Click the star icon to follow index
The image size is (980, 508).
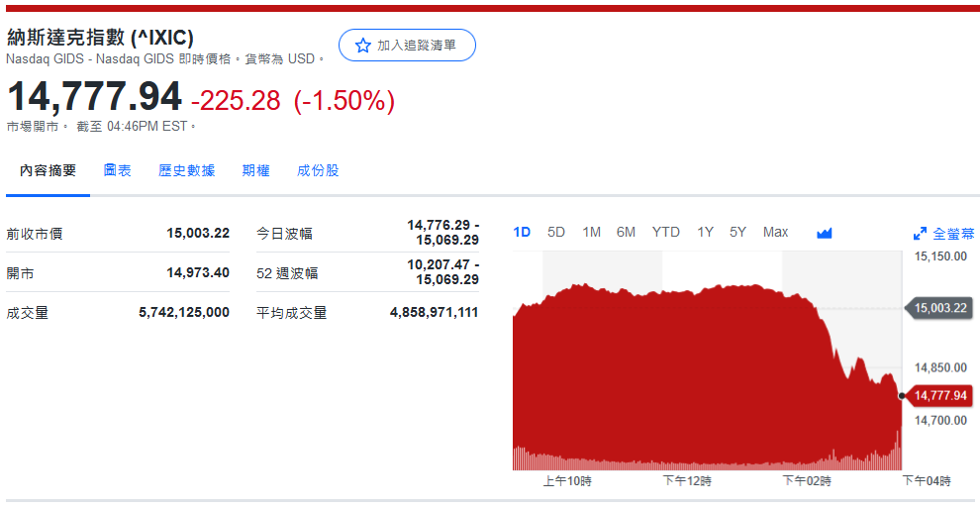pos(362,46)
